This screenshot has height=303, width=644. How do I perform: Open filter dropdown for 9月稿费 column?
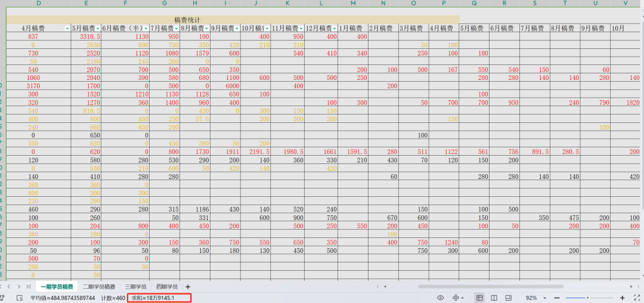(x=237, y=28)
